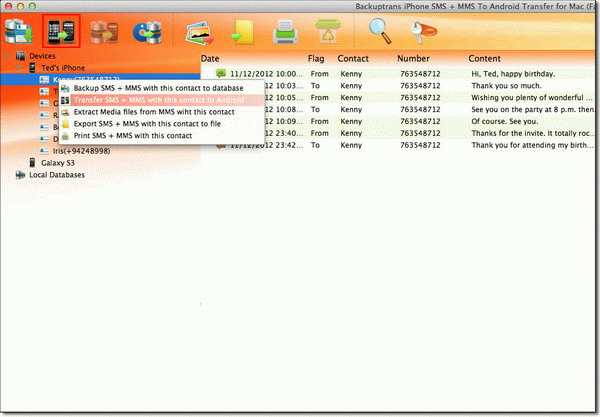Viewport: 600px width, 417px height.
Task: Open the Local Databases node
Action: click(57, 174)
